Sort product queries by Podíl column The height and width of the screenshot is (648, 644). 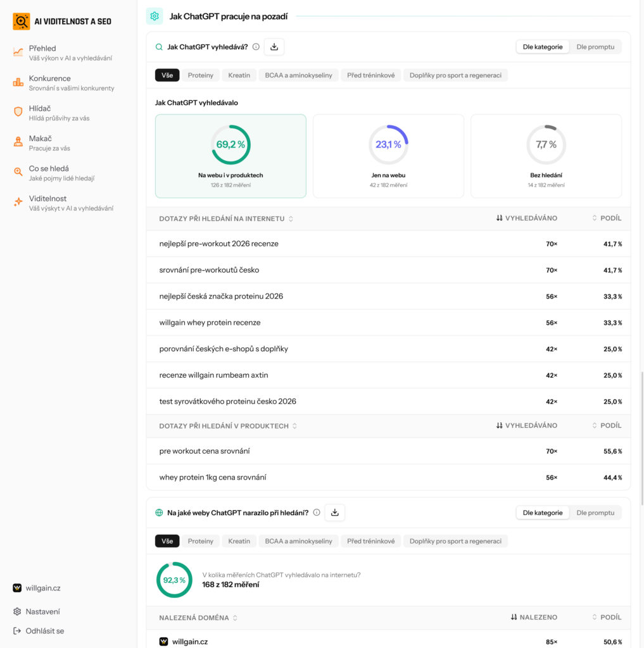coord(607,425)
